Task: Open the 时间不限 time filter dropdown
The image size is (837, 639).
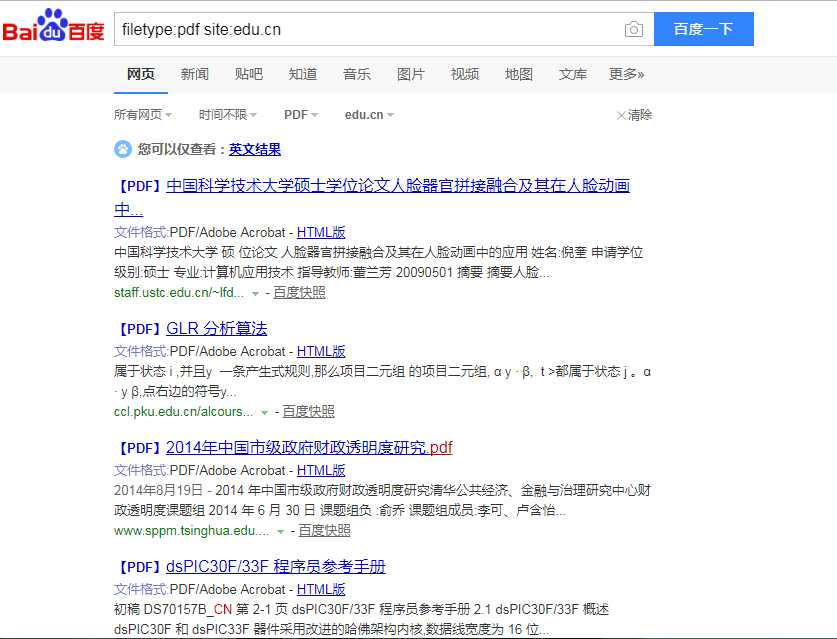Action: (x=228, y=115)
